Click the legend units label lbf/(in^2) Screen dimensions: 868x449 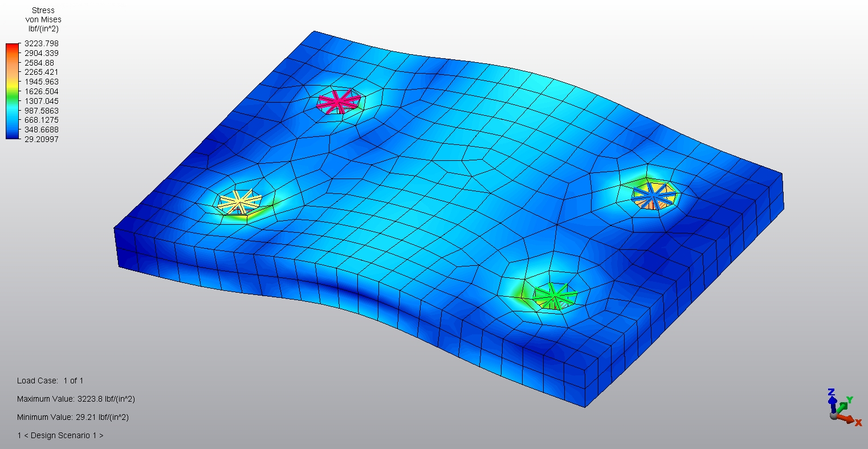(x=43, y=29)
